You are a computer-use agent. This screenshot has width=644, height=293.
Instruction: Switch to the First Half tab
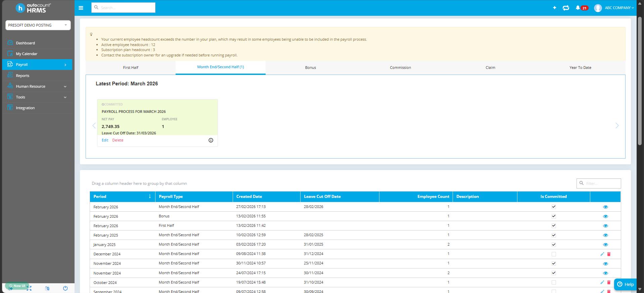(131, 68)
